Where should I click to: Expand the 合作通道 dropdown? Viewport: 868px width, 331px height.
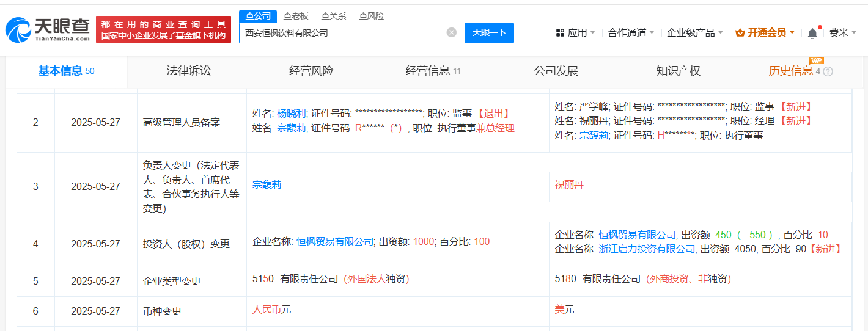point(631,33)
